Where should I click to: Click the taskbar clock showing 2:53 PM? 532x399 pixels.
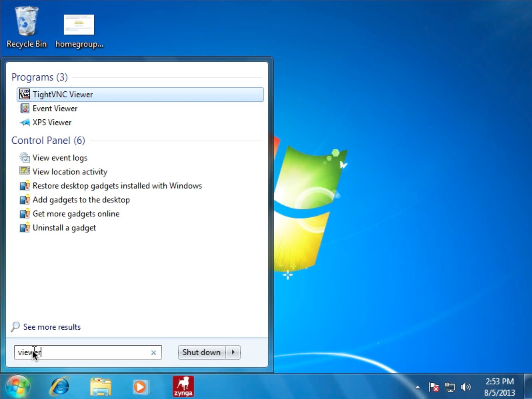pos(499,387)
